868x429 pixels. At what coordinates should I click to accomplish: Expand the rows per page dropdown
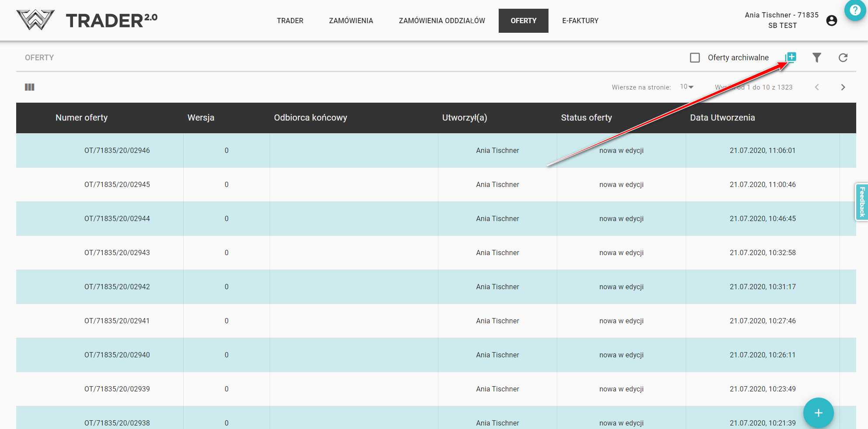[x=687, y=87]
